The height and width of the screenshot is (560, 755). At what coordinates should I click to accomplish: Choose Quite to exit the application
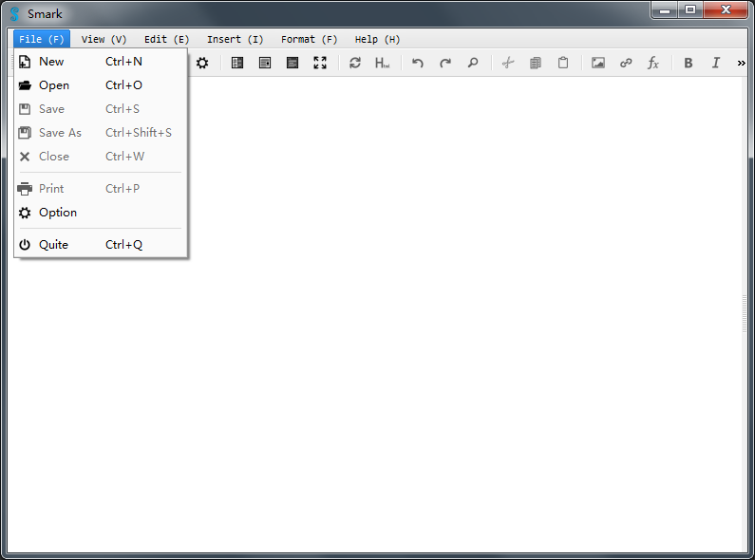(100, 244)
